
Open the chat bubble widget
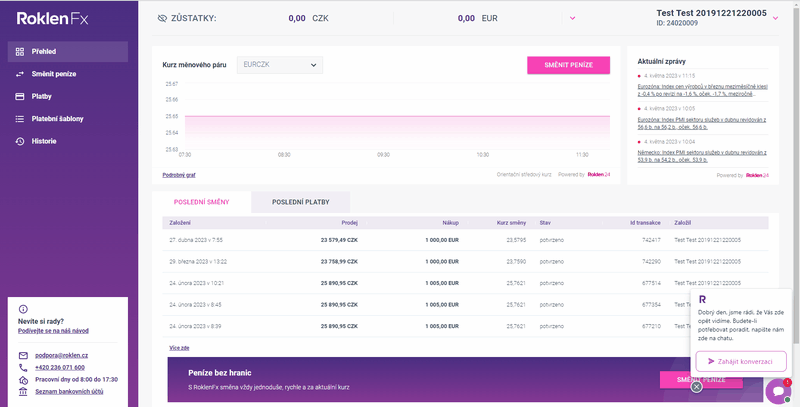pos(778,391)
